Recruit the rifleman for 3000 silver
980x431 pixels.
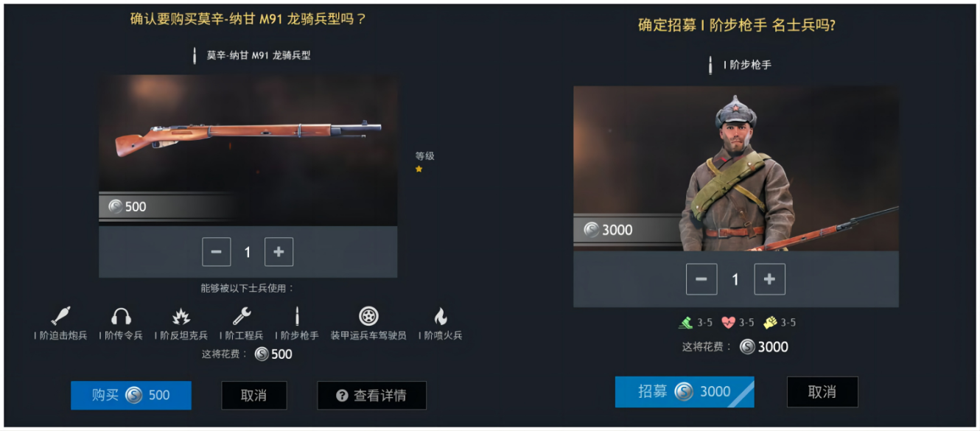point(685,392)
